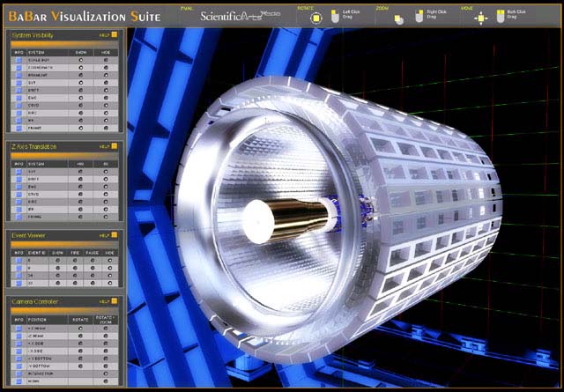This screenshot has width=564, height=392.
Task: Click the Rotate mode icon in top bar
Action: [316, 18]
